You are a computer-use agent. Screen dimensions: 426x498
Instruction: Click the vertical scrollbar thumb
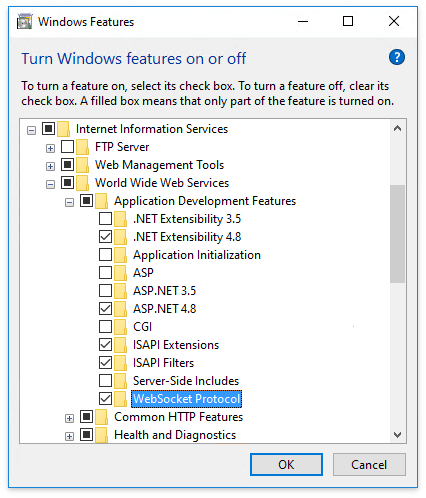pyautogui.click(x=397, y=234)
